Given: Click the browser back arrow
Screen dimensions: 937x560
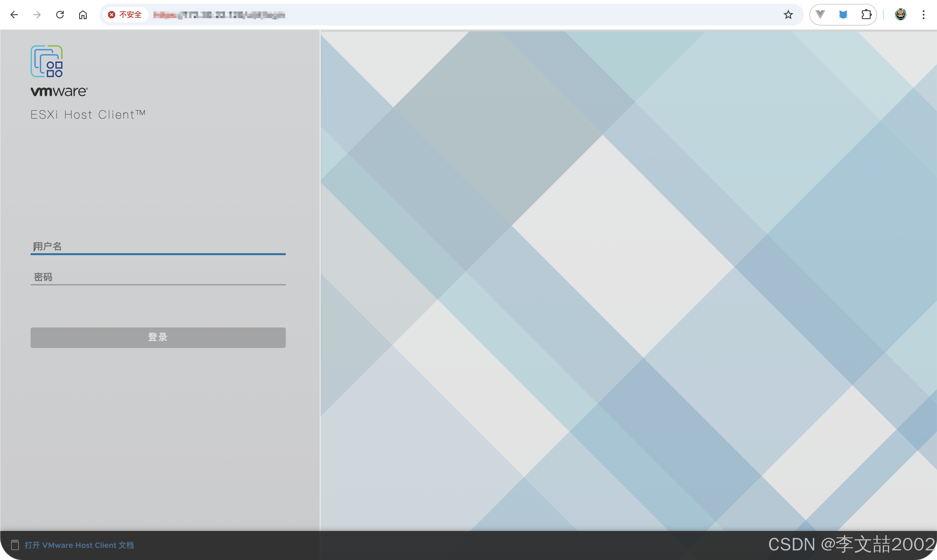Looking at the screenshot, I should 14,15.
